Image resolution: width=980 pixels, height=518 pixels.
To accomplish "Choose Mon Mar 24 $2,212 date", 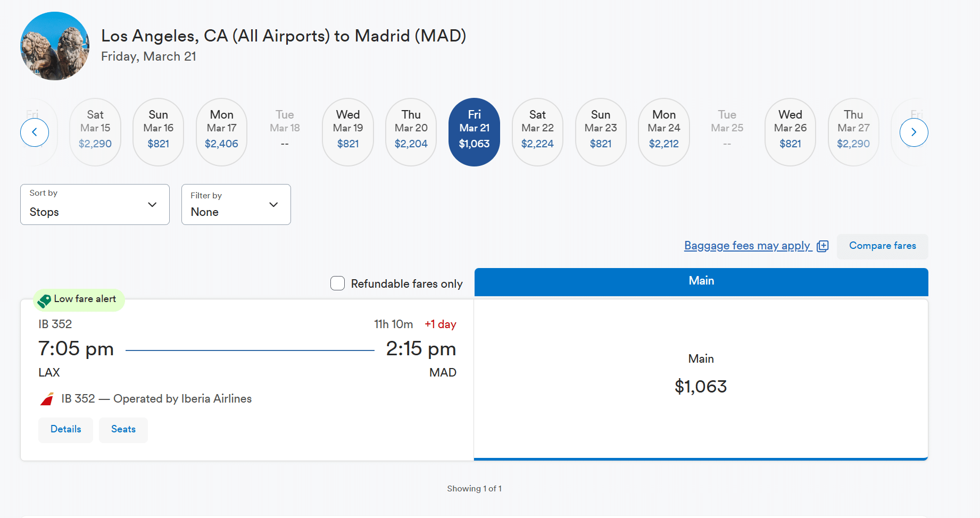I will [x=663, y=132].
